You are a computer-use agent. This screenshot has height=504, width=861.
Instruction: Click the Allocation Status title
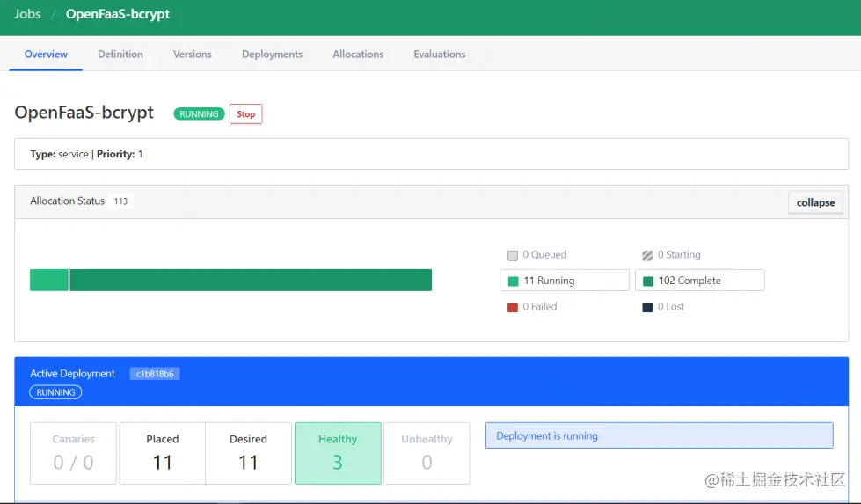click(67, 201)
